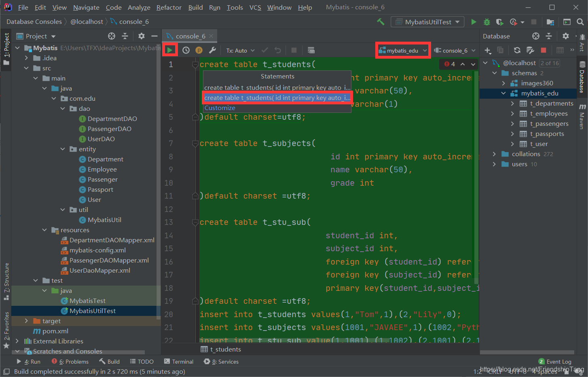
Task: Run MybatisUtilTest with top-right green play
Action: pyautogui.click(x=474, y=22)
